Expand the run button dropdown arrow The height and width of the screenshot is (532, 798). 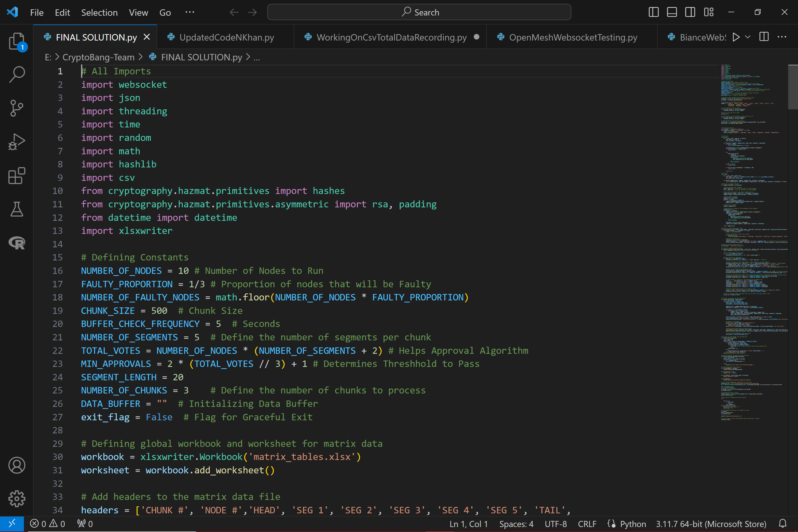(x=748, y=37)
